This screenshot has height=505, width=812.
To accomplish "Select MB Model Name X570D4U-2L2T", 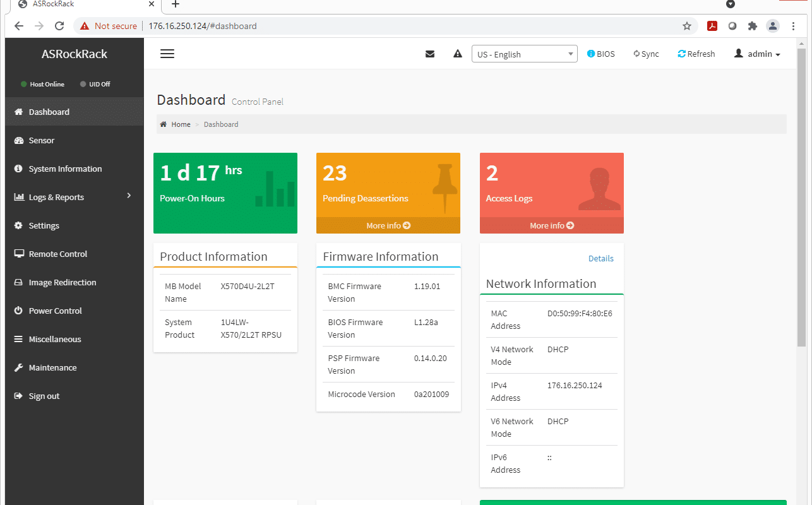I will (x=248, y=286).
